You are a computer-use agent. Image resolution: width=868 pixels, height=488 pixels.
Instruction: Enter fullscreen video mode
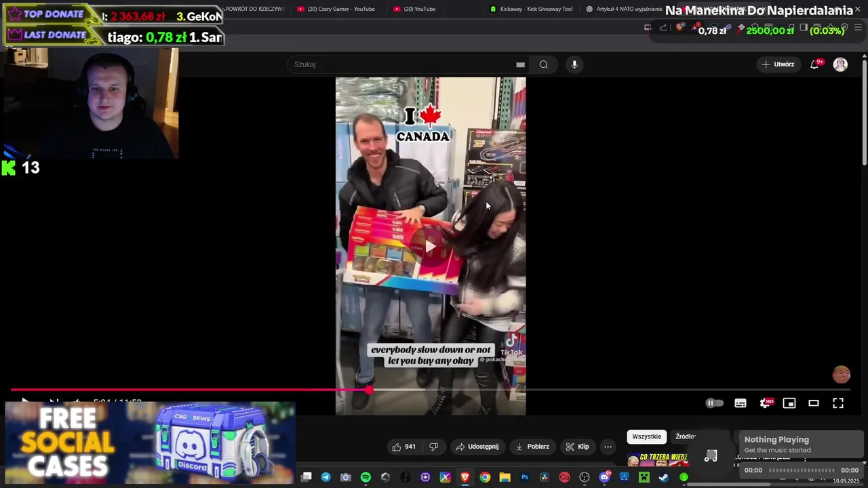point(838,403)
